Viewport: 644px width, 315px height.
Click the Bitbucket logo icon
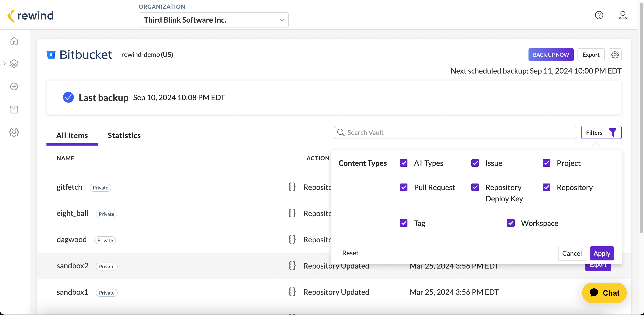[x=51, y=55]
